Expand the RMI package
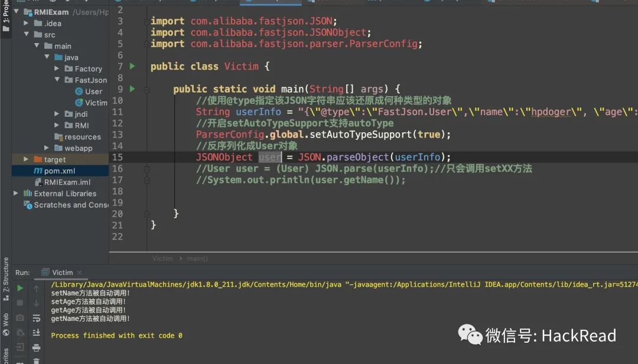Viewport: 638px width, 364px height. 57,125
